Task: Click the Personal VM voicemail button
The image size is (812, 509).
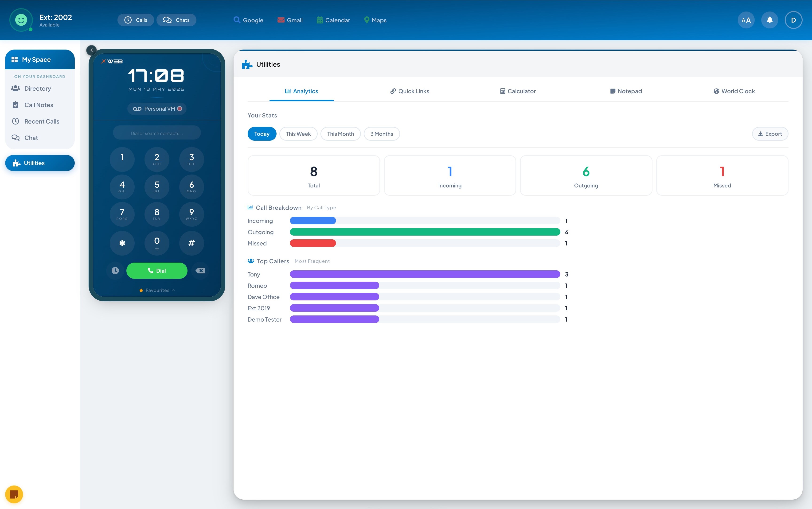Action: 157,109
